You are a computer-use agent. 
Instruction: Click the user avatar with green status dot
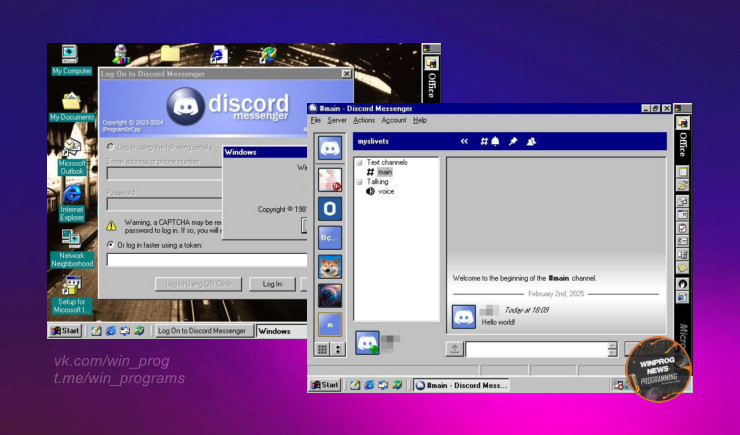[x=367, y=343]
